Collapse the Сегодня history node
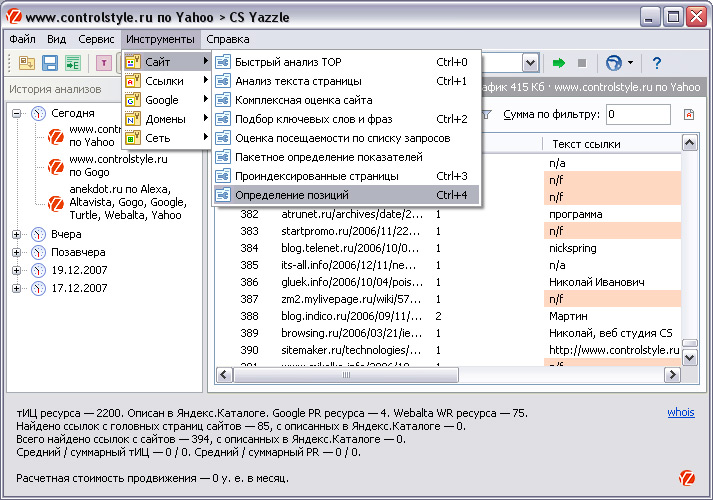 pos(17,113)
